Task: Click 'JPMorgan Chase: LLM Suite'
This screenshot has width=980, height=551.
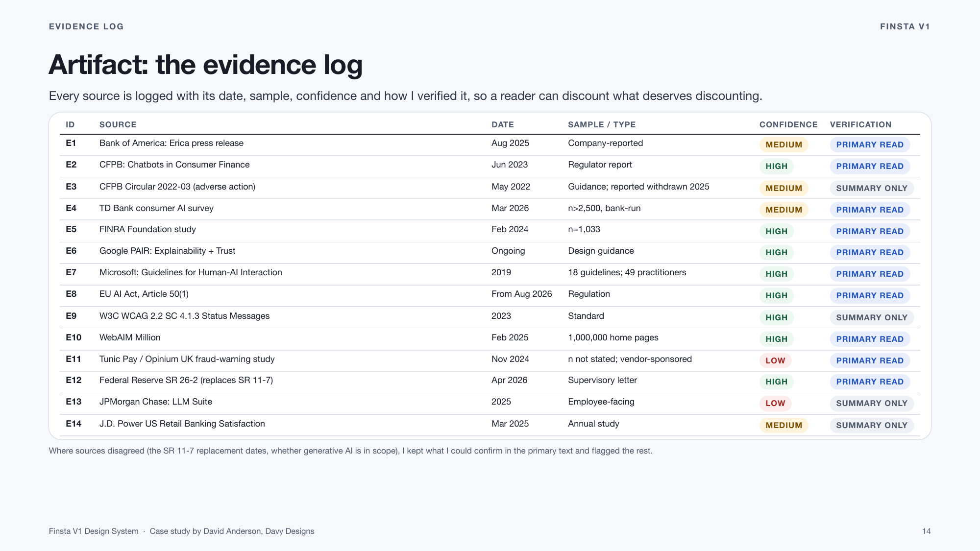Action: click(x=156, y=402)
